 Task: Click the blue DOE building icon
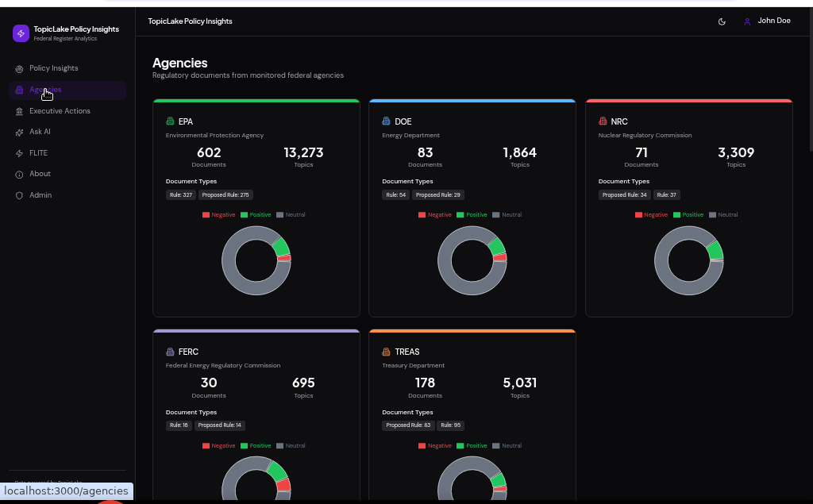point(387,121)
